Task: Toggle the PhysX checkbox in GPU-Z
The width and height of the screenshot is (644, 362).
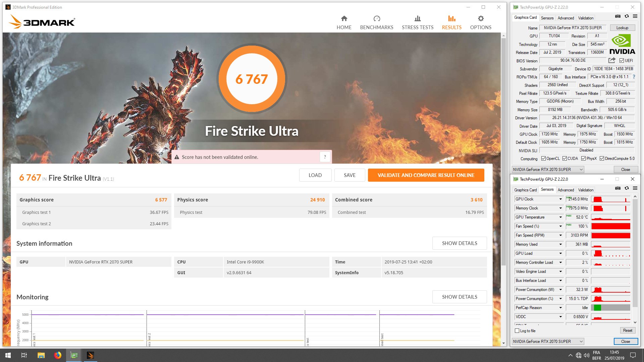Action: [584, 159]
